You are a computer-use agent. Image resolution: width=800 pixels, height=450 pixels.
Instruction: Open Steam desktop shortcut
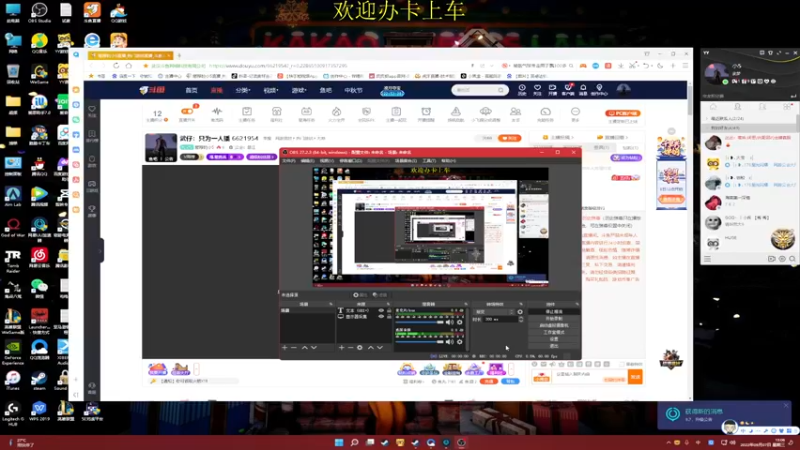click(x=39, y=380)
